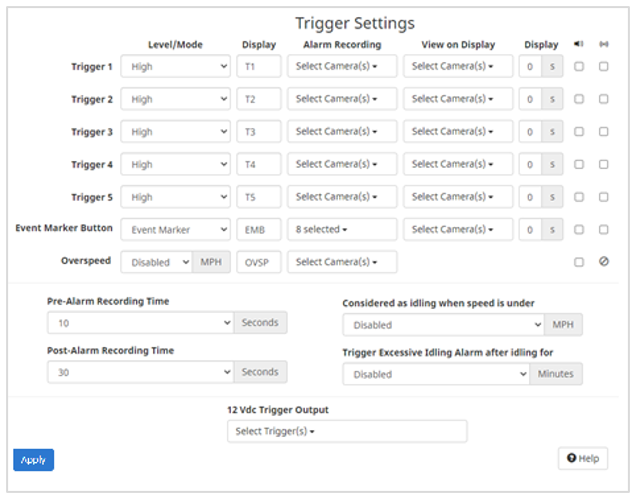Select the Post-Alarm Recording Time dropdown

pos(139,371)
